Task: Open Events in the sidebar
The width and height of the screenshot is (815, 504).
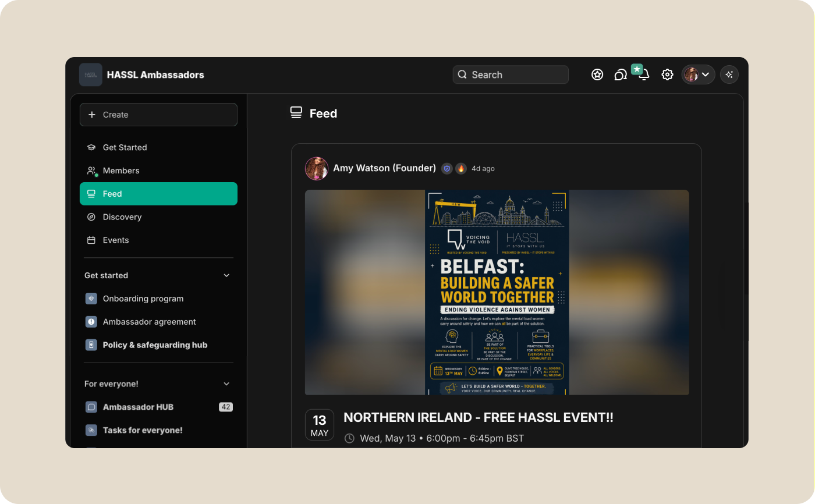Action: tap(158, 240)
